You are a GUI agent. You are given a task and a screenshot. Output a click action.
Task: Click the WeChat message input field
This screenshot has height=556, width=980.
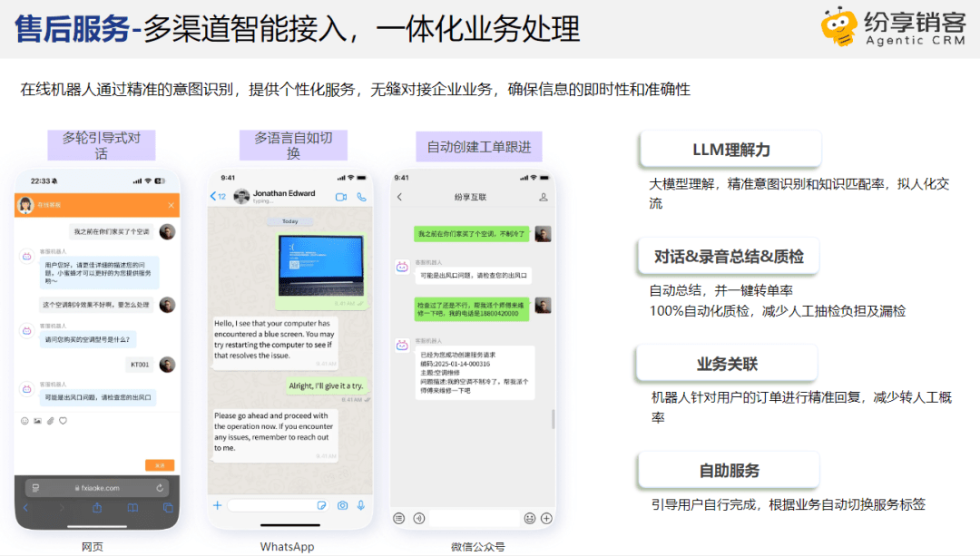pyautogui.click(x=475, y=518)
